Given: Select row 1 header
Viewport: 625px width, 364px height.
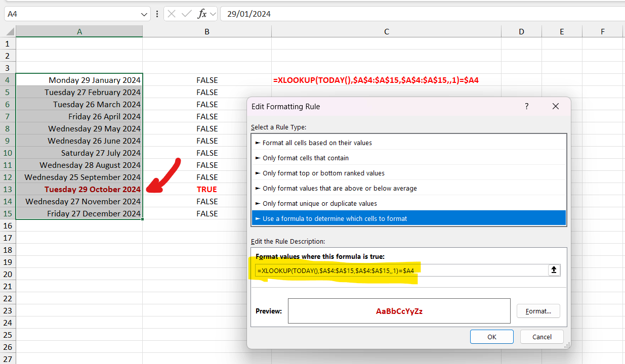Looking at the screenshot, I should click(8, 43).
